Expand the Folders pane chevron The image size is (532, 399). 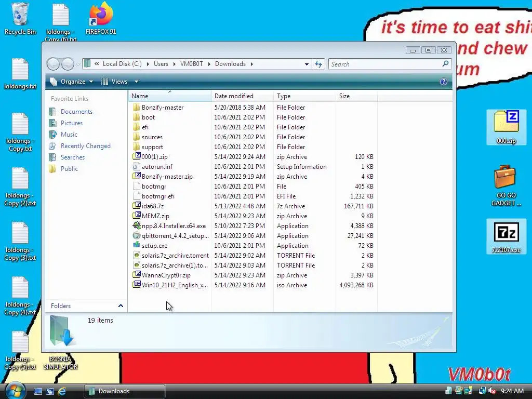click(x=121, y=305)
